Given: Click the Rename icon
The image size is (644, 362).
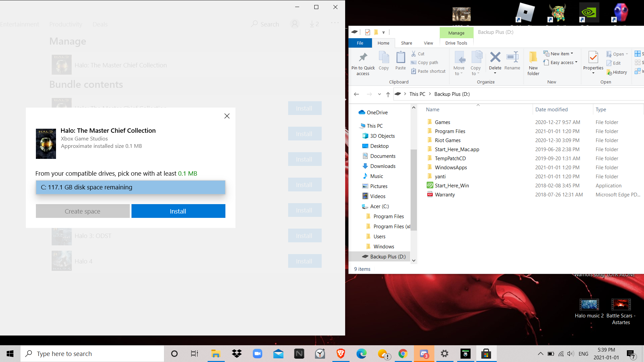Looking at the screenshot, I should pos(512,60).
